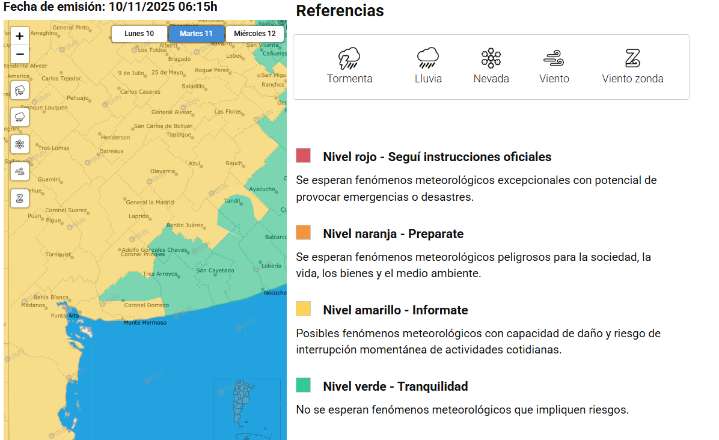Image resolution: width=719 pixels, height=440 pixels.
Task: Click Laprida label on map
Action: pos(138,216)
